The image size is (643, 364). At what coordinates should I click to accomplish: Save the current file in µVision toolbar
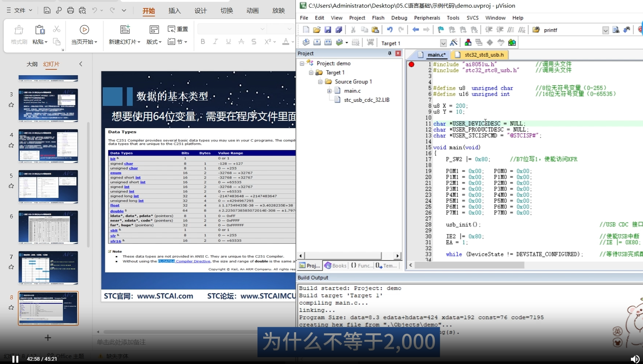328,30
